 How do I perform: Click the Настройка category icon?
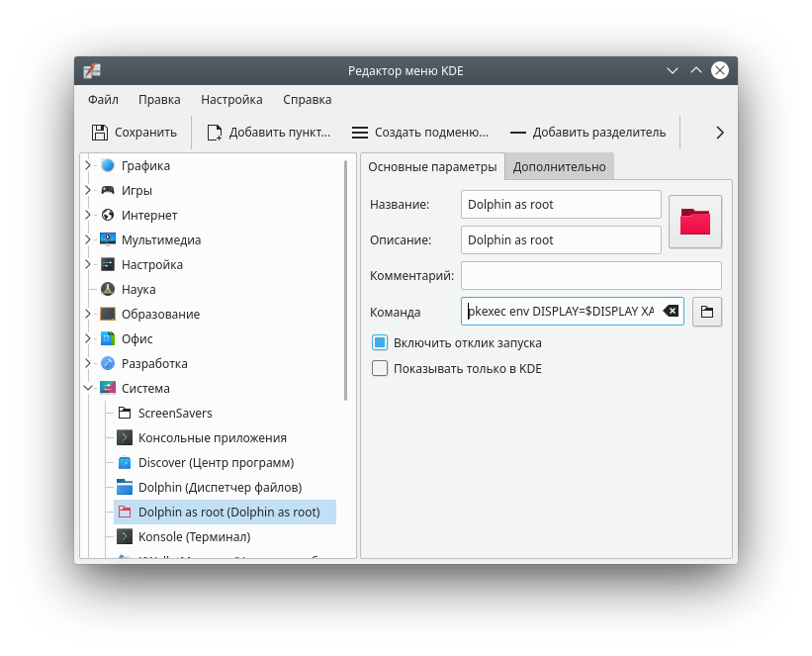pos(108,265)
